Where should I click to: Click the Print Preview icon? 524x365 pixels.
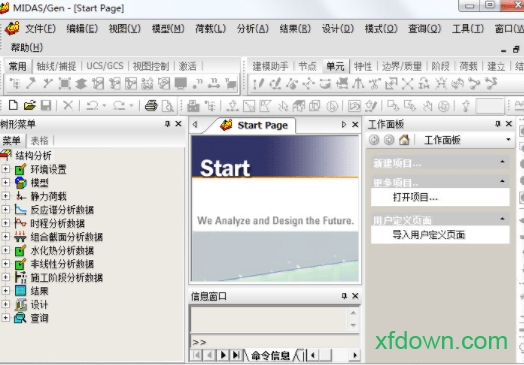(x=167, y=106)
